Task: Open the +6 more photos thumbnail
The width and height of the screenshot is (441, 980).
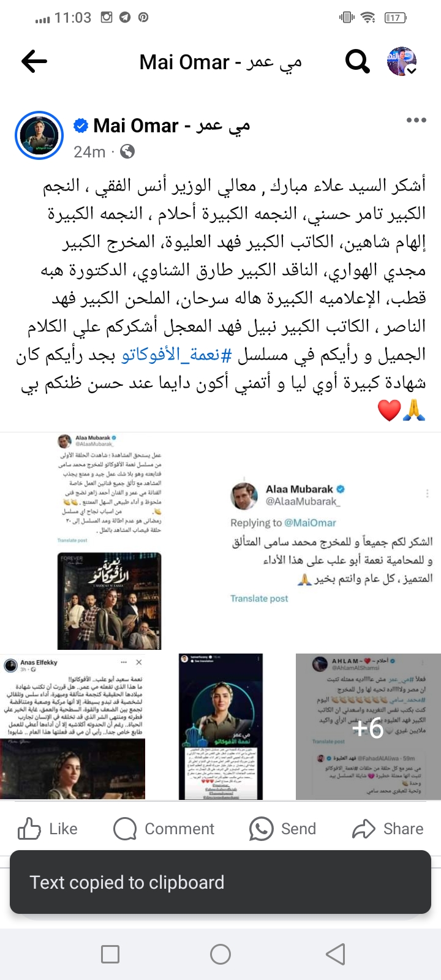Action: point(368,726)
